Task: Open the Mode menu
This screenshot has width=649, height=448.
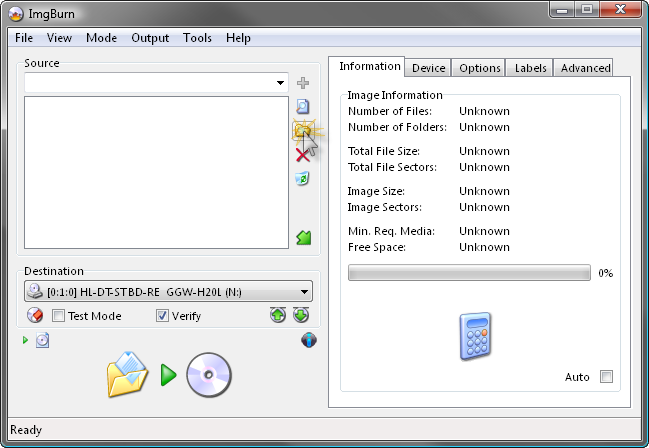Action: [101, 38]
